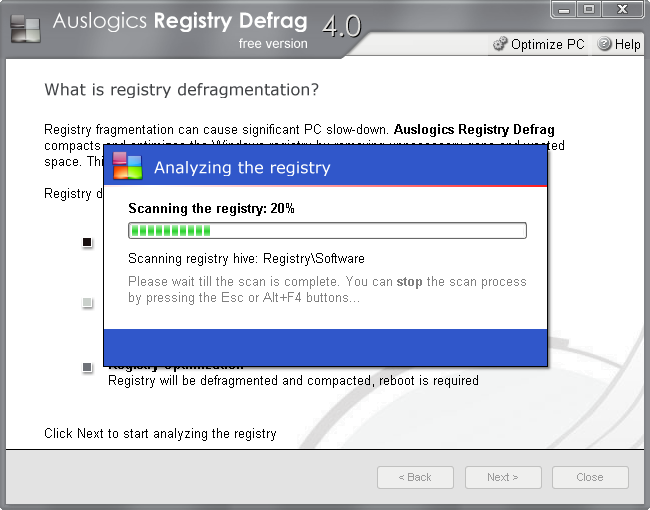Click the Back button
Screen dimensions: 650x510
click(x=415, y=477)
